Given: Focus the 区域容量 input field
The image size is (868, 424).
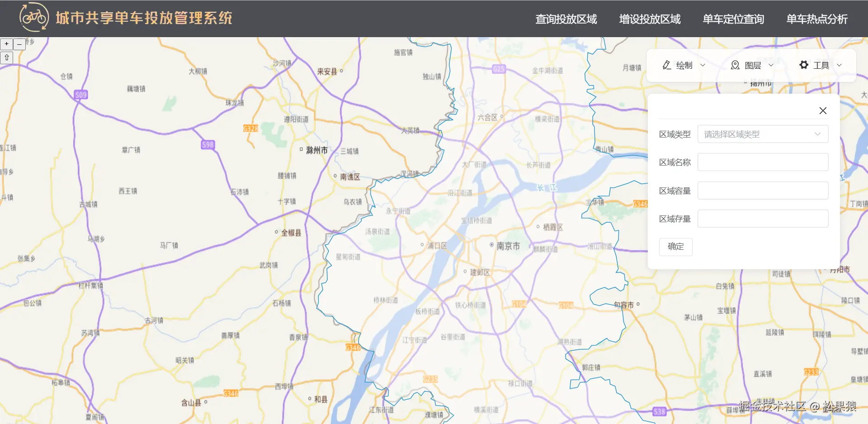Looking at the screenshot, I should (763, 191).
